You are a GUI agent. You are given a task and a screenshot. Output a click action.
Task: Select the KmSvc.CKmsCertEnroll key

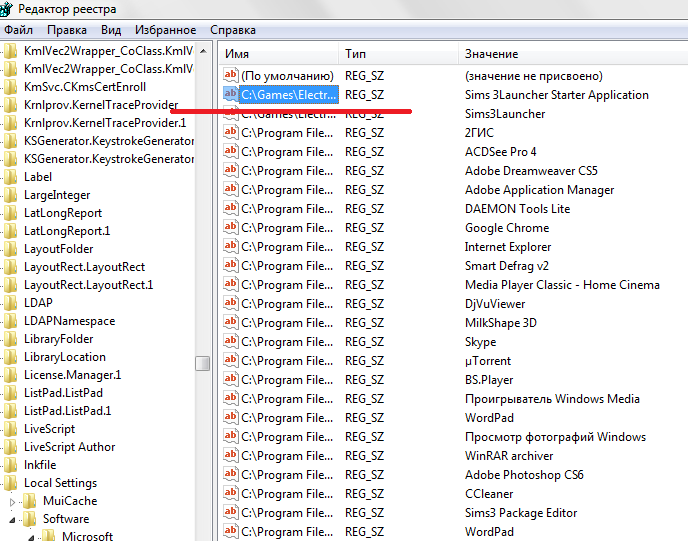85,87
